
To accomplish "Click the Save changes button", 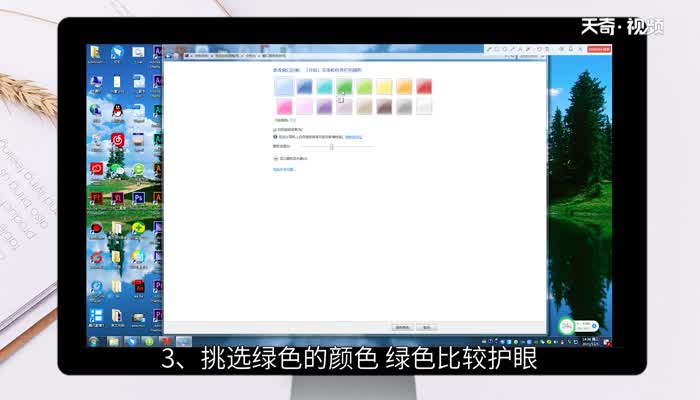I will tap(402, 327).
